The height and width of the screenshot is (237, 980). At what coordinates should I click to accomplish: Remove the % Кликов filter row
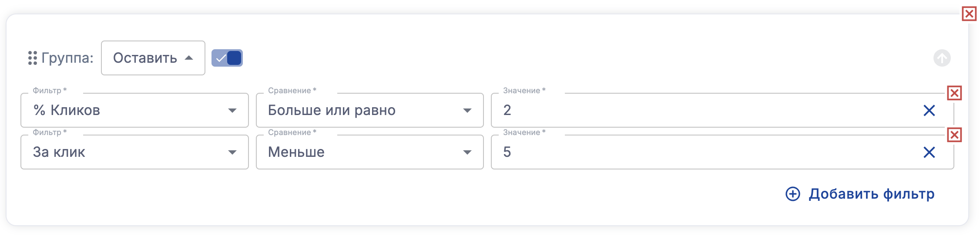954,93
